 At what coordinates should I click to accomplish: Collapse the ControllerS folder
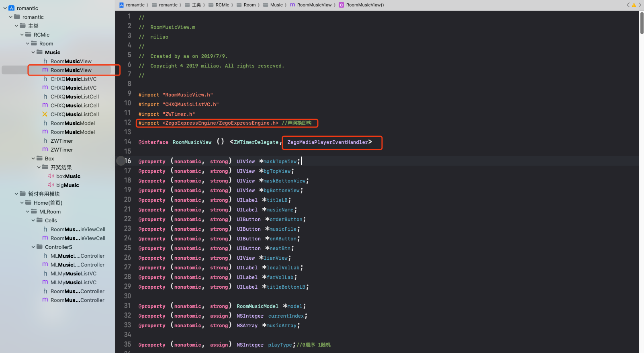33,247
